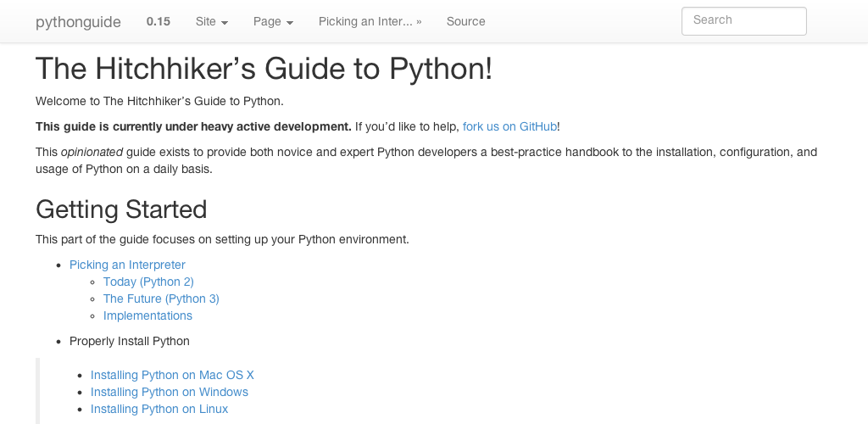Open The Future (Python 3) link

tap(161, 298)
